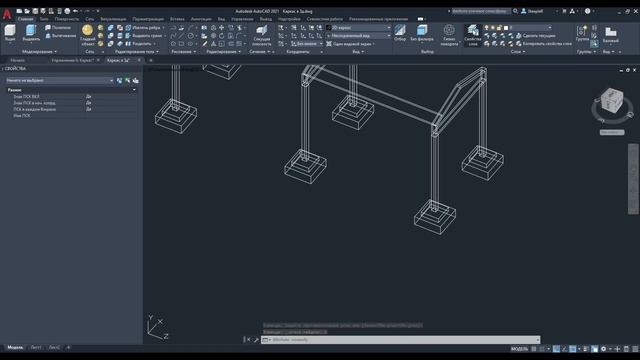Screen dimensions: 640x360
Task: Click the layer lightbulb on/off toggle
Action: pyautogui.click(x=486, y=28)
